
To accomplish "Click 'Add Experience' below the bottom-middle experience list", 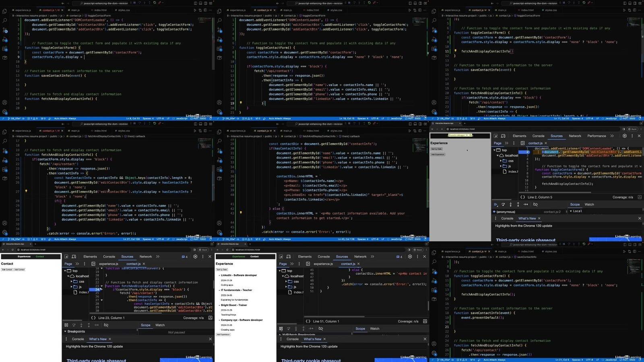I will pos(223,335).
